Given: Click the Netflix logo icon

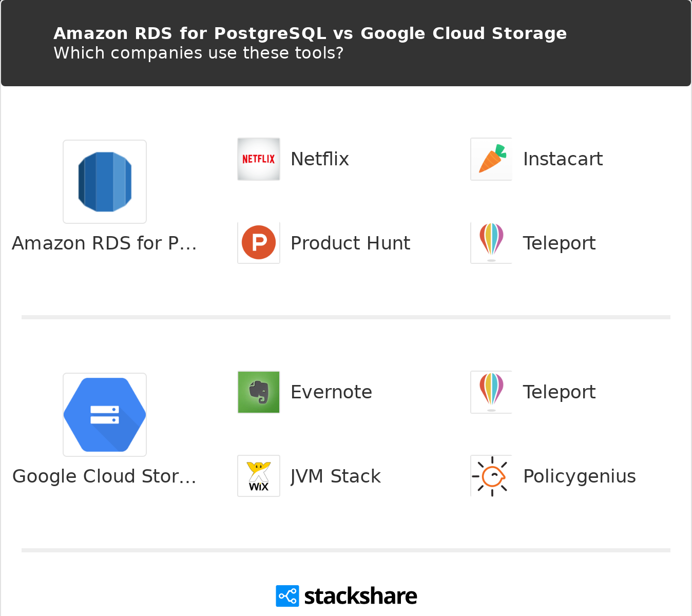Looking at the screenshot, I should click(x=259, y=159).
